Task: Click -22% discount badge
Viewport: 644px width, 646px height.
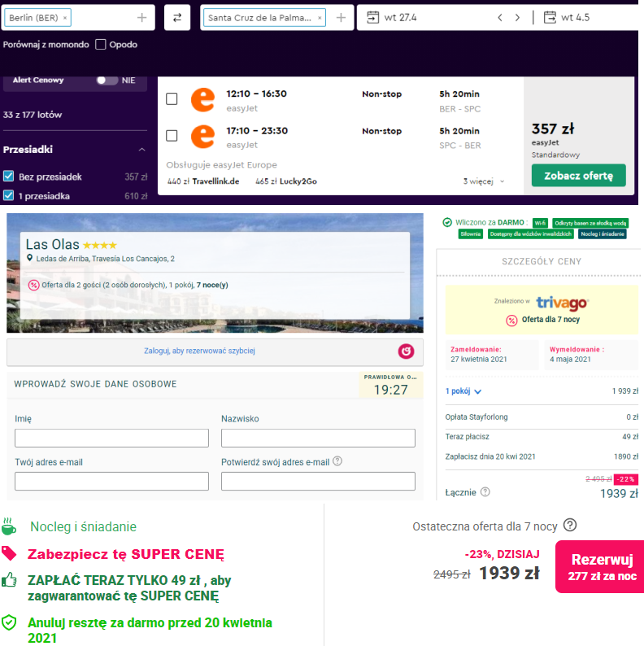Action: click(x=626, y=479)
